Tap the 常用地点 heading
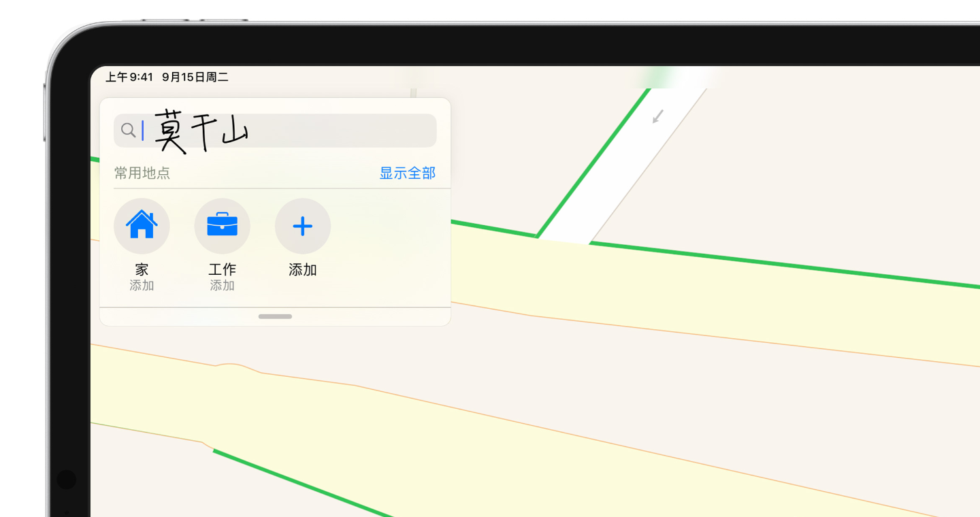Viewport: 980px width, 517px height. (x=142, y=173)
